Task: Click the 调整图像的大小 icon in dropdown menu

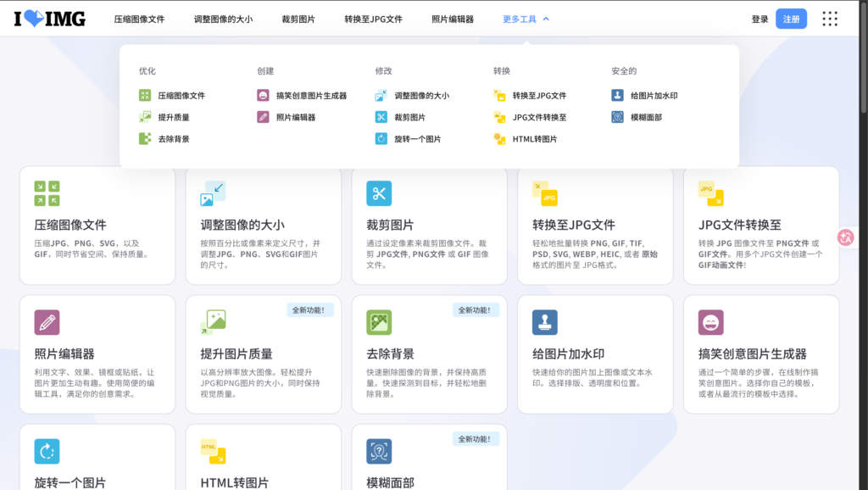Action: coord(381,95)
